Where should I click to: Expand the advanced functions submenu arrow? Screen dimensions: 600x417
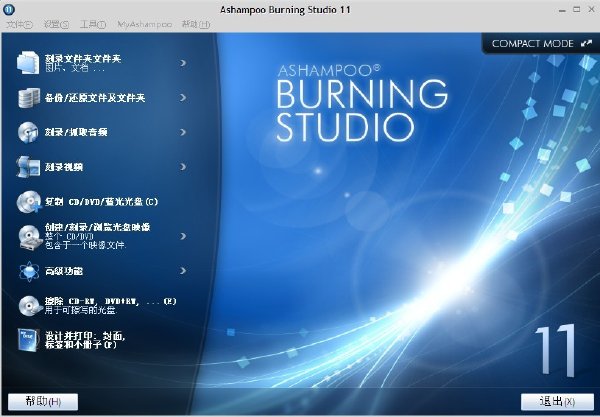(x=183, y=271)
